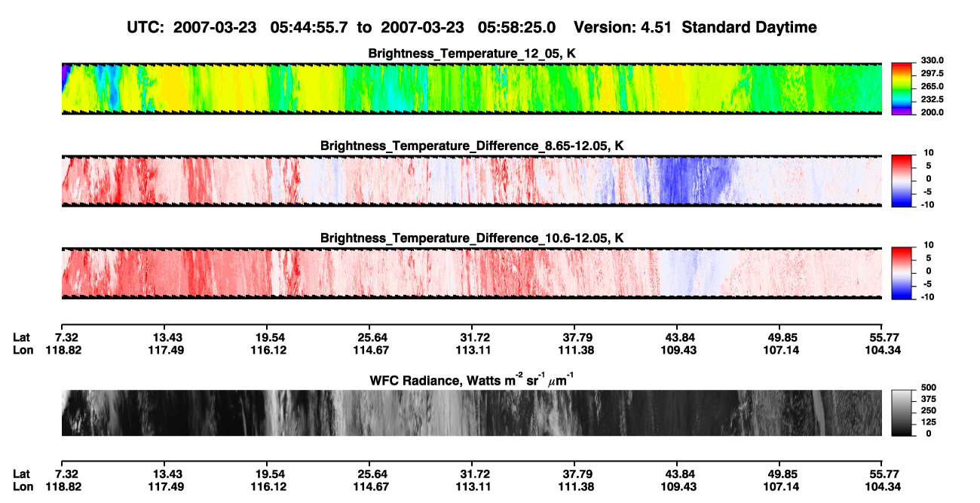The image size is (980, 503).
Task: Click the 10 label on the 8.65-12.05 colorbar
Action: click(x=929, y=152)
